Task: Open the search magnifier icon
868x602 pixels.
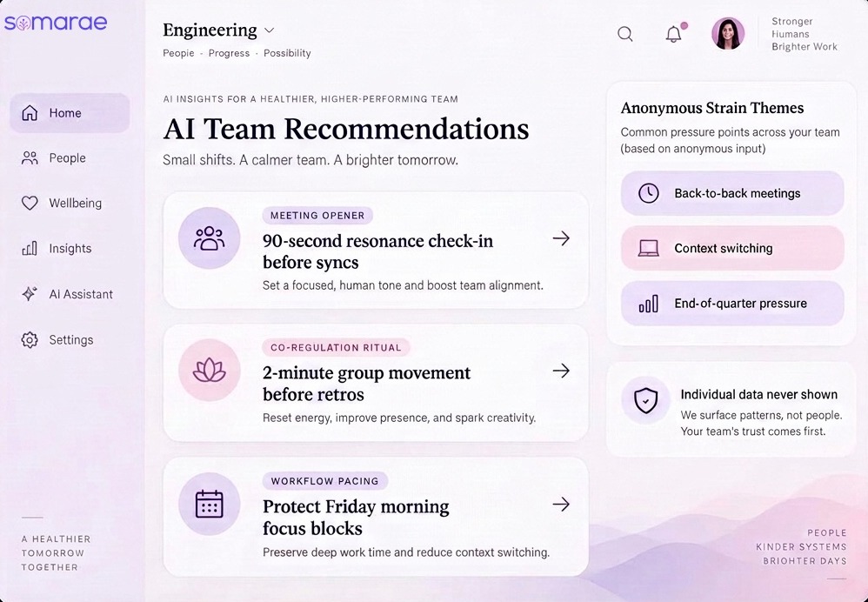Action: [625, 34]
